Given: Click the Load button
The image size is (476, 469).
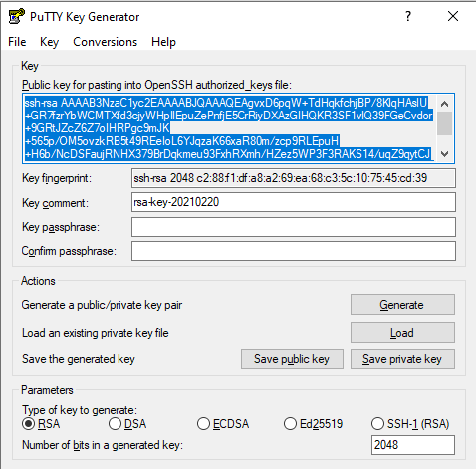Looking at the screenshot, I should [x=402, y=332].
